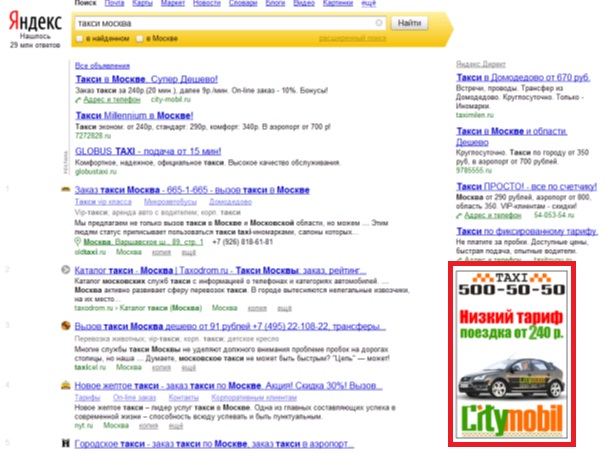Open the Домодедово sublink
This screenshot has height=454, width=606.
(230, 202)
